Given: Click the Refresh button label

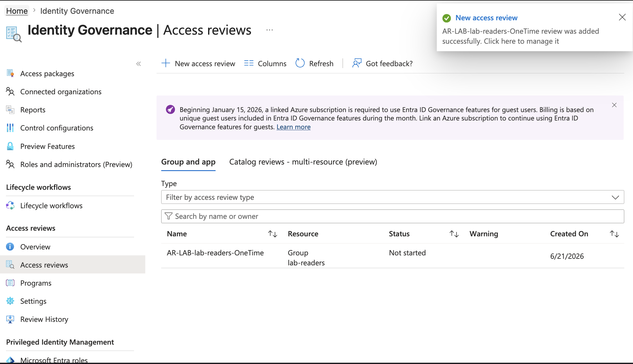Looking at the screenshot, I should coord(321,63).
